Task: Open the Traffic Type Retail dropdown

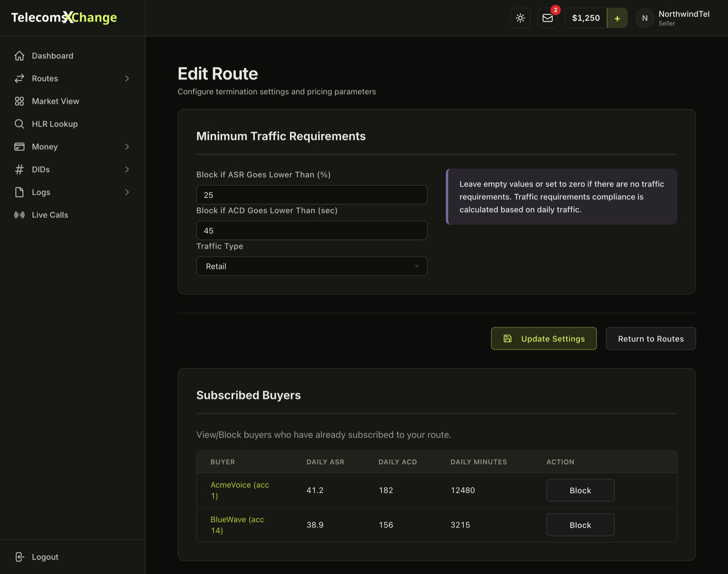Action: click(x=312, y=266)
